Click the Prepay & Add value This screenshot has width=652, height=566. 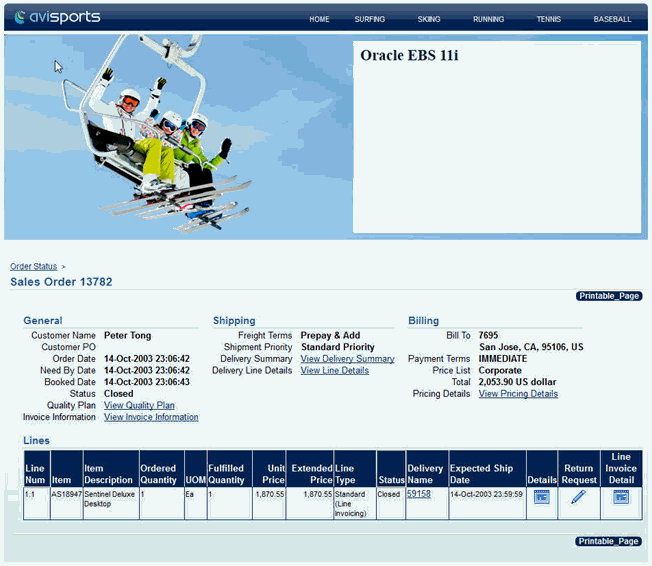(x=330, y=335)
